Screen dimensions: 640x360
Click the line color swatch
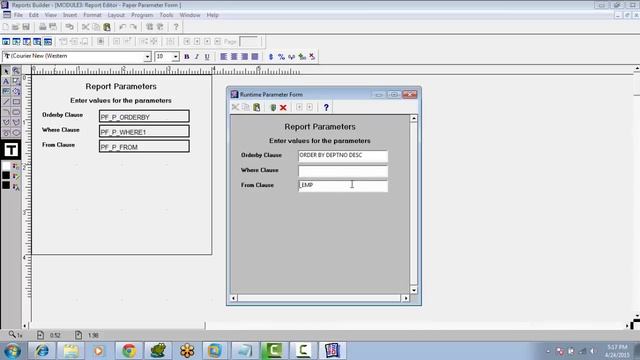(x=6, y=176)
